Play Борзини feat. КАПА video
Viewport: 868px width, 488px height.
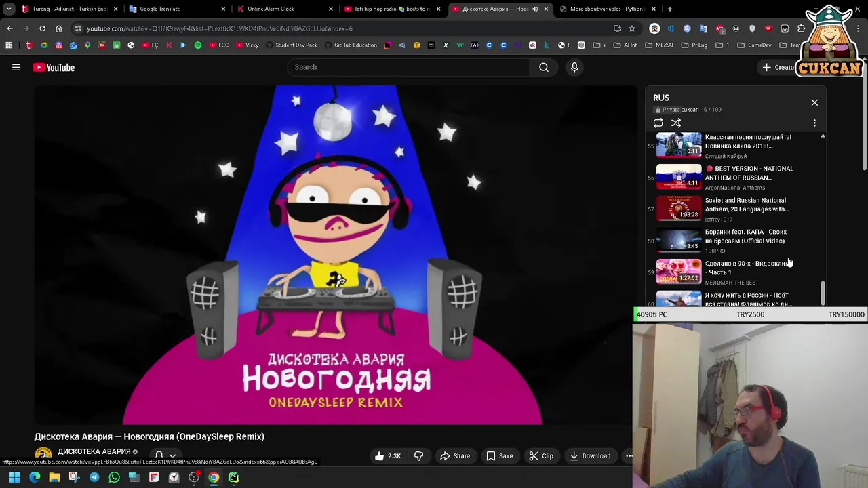[732, 241]
